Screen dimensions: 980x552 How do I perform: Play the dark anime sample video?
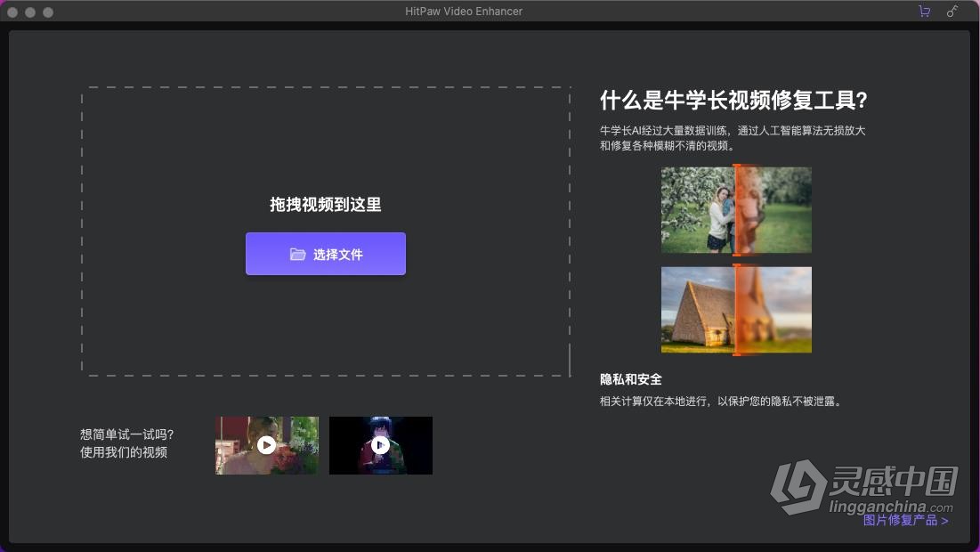(x=381, y=445)
